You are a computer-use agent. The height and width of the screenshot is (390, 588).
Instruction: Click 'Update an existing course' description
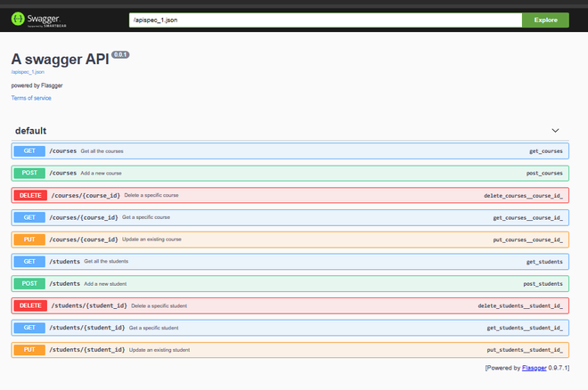(x=151, y=240)
